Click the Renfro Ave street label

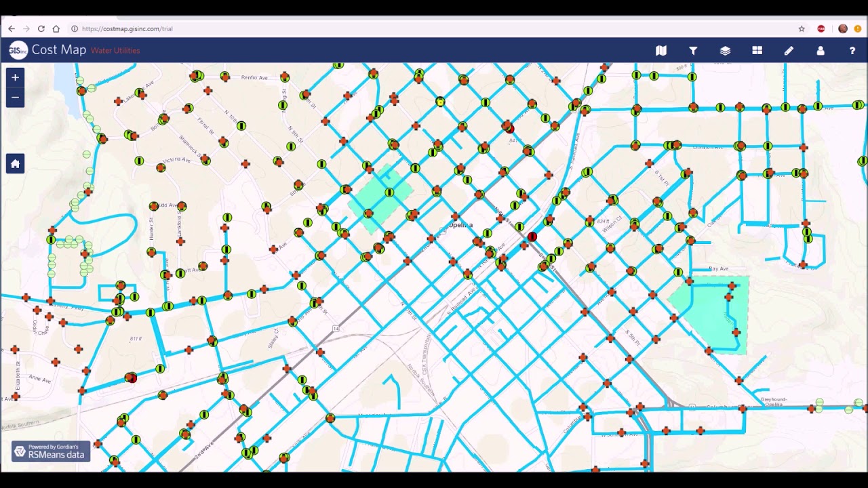(x=255, y=78)
